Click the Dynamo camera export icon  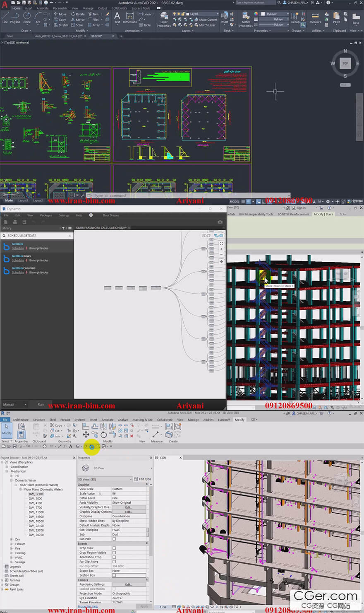tap(220, 222)
